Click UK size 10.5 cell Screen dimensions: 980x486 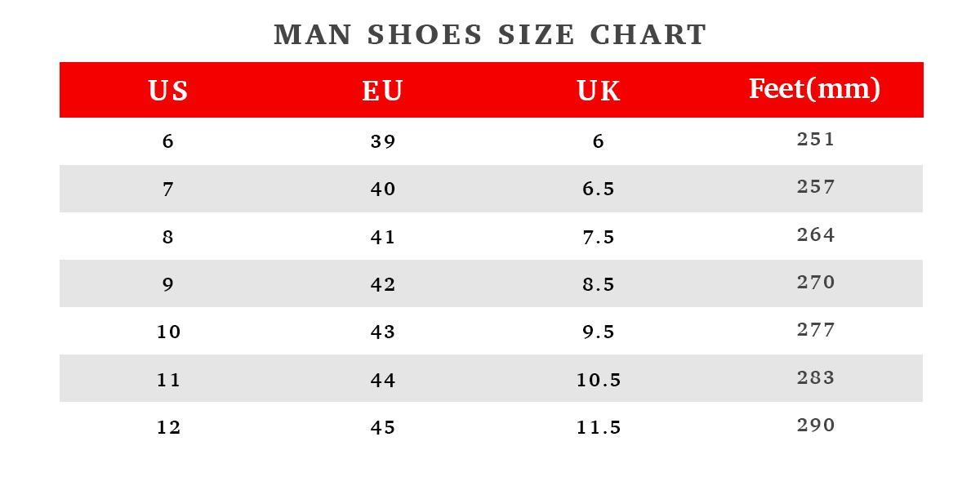coord(599,380)
